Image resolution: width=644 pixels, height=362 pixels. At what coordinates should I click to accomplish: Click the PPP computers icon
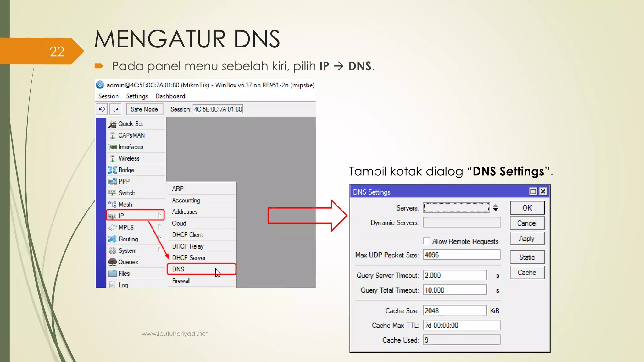coord(112,181)
